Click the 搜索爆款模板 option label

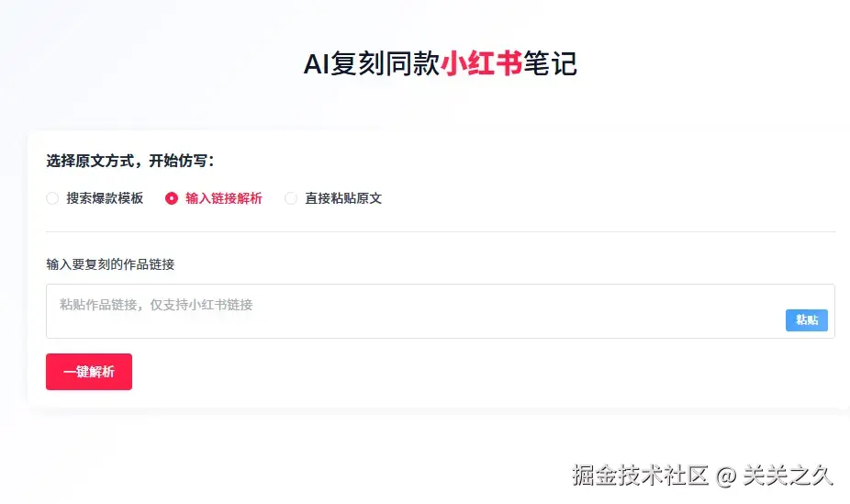tap(105, 198)
